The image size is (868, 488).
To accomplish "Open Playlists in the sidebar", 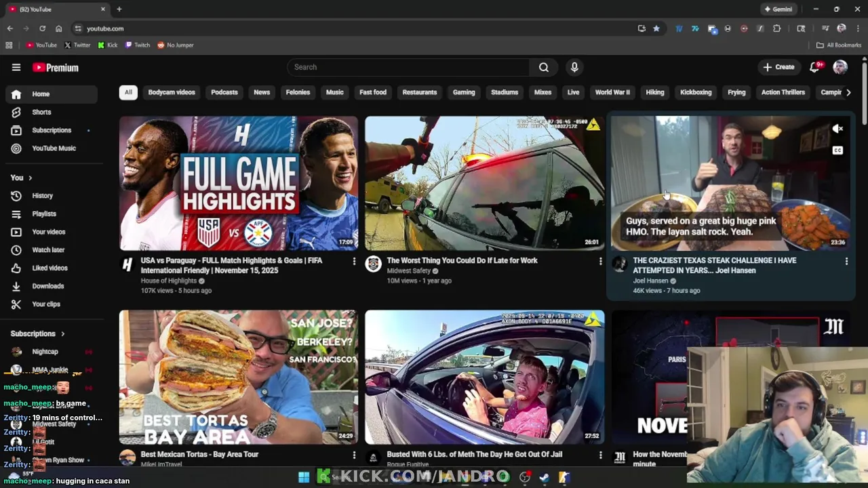I will [50, 214].
